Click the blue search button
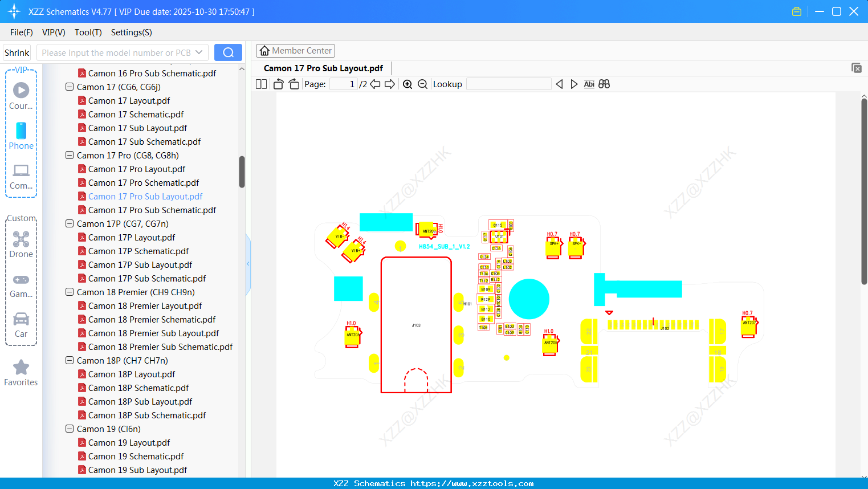 tap(228, 52)
